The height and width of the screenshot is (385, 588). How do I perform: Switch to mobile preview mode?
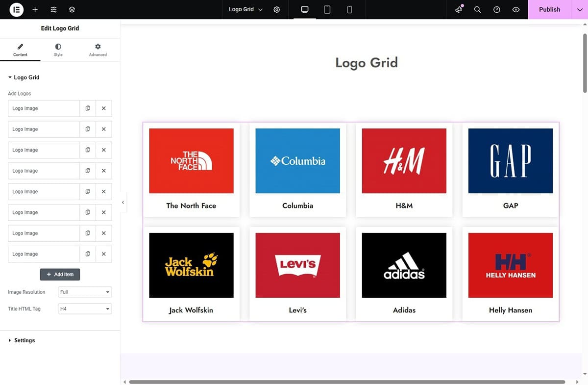pos(349,9)
